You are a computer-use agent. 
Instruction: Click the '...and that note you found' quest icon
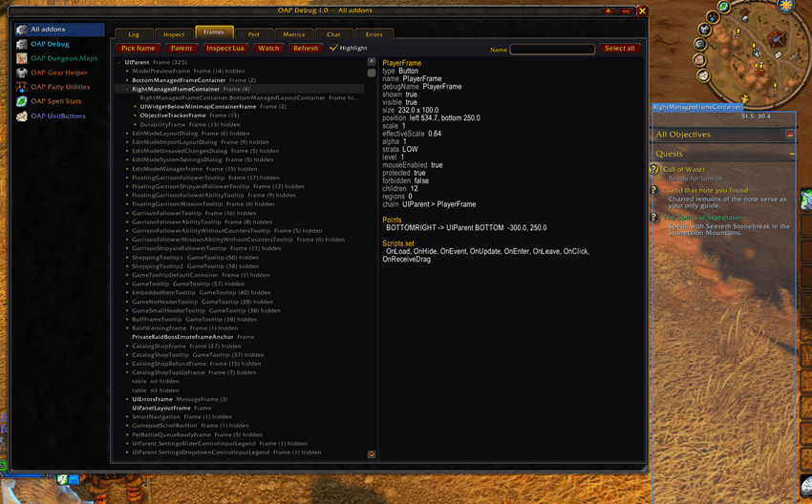click(654, 190)
